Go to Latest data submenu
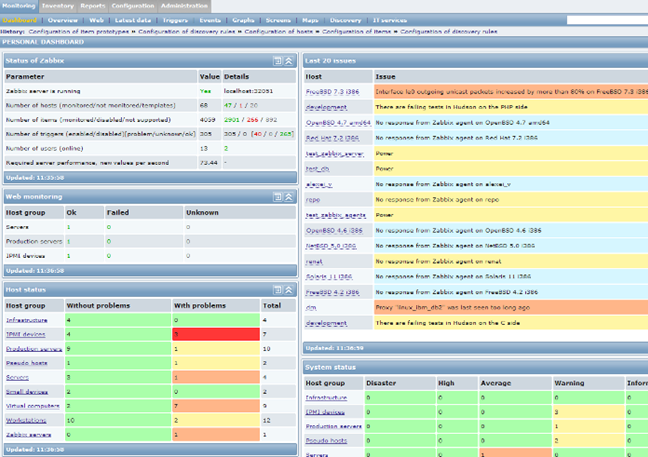The image size is (648, 457). pyautogui.click(x=133, y=20)
